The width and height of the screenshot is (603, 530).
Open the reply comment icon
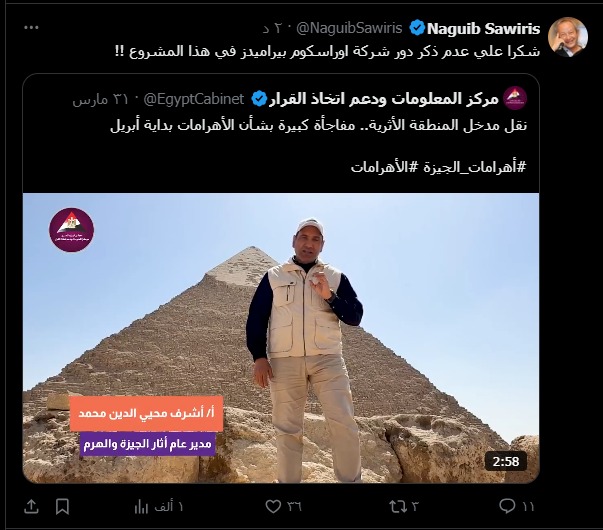[x=507, y=506]
